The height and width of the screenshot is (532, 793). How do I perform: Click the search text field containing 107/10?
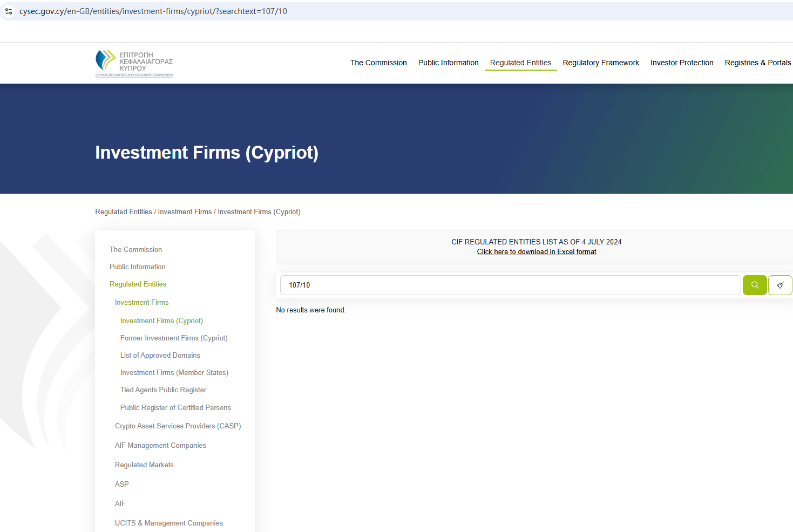(510, 285)
